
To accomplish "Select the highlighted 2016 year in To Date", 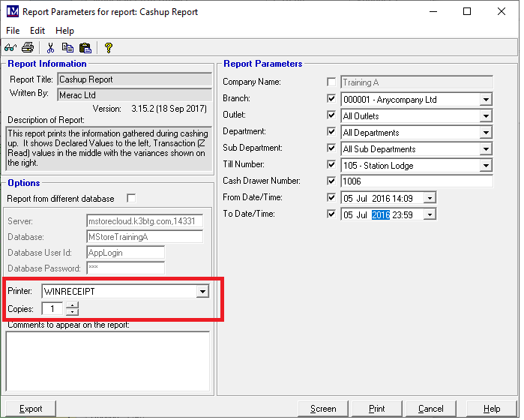I will [x=381, y=214].
